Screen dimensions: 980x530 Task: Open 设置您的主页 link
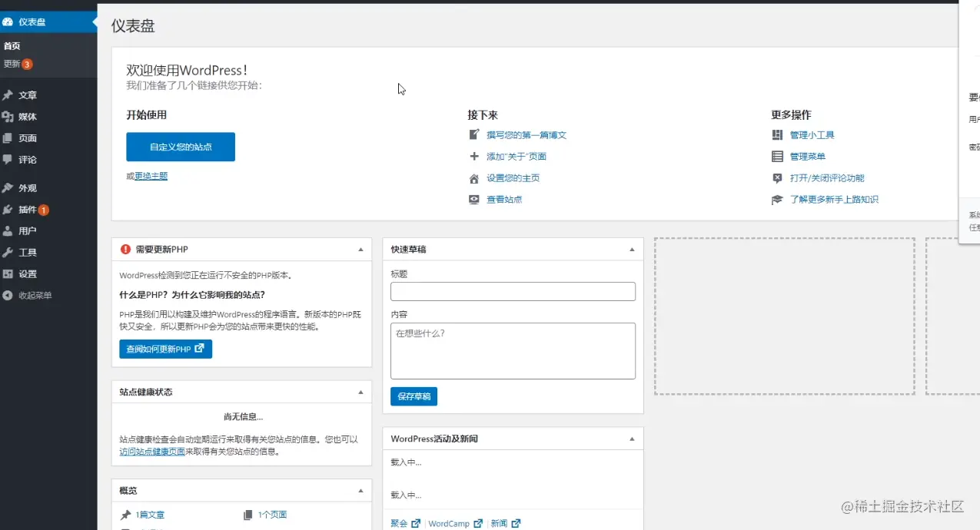[x=513, y=178]
